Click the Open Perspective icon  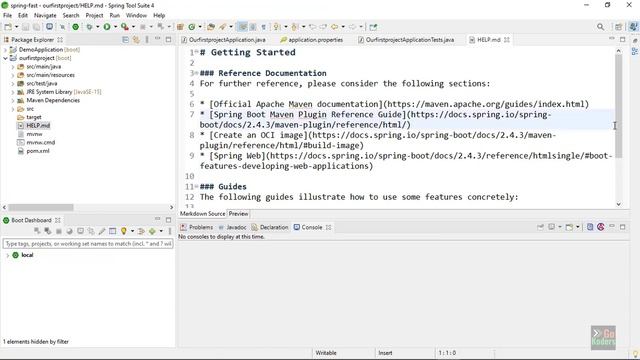click(x=619, y=27)
